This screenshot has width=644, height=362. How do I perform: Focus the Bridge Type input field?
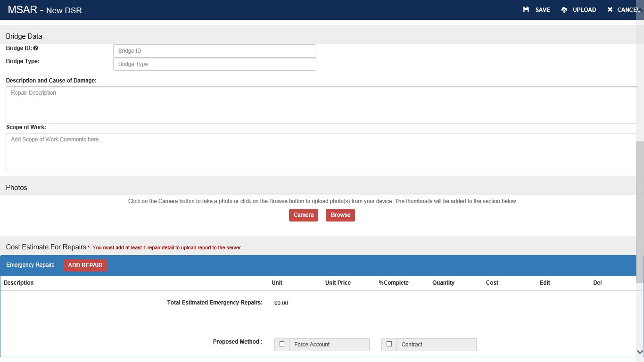(215, 64)
